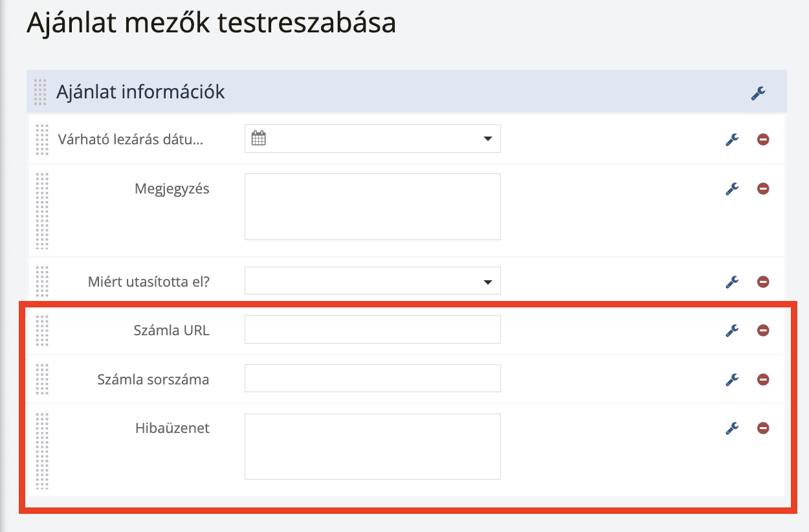The height and width of the screenshot is (532, 809).
Task: Focus the Számla sorszáma text field
Action: click(x=372, y=379)
